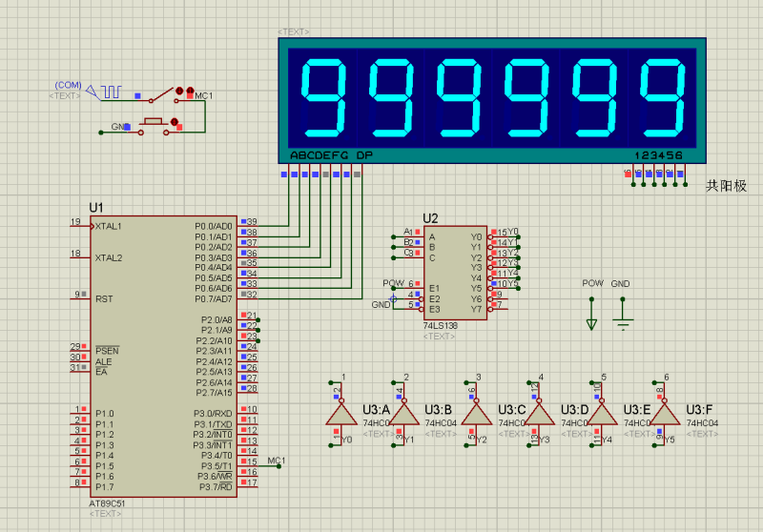Screen dimensions: 763x532
Task: Click the (COM) clock pulse generator symbol
Action: [x=104, y=92]
